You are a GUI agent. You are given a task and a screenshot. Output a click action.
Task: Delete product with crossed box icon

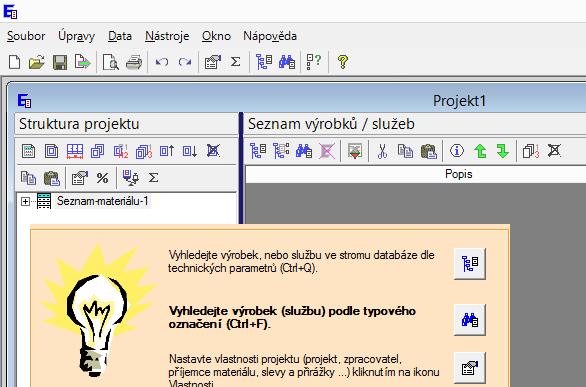click(554, 151)
